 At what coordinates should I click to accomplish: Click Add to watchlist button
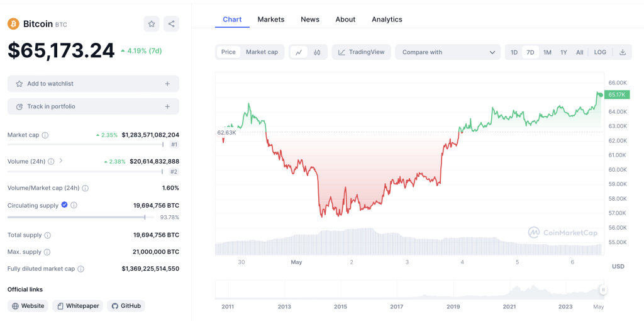[93, 84]
